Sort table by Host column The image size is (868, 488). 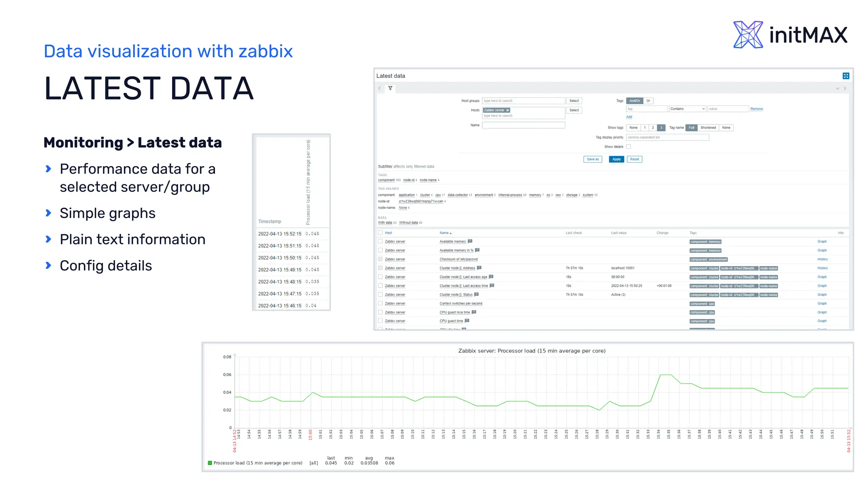388,233
